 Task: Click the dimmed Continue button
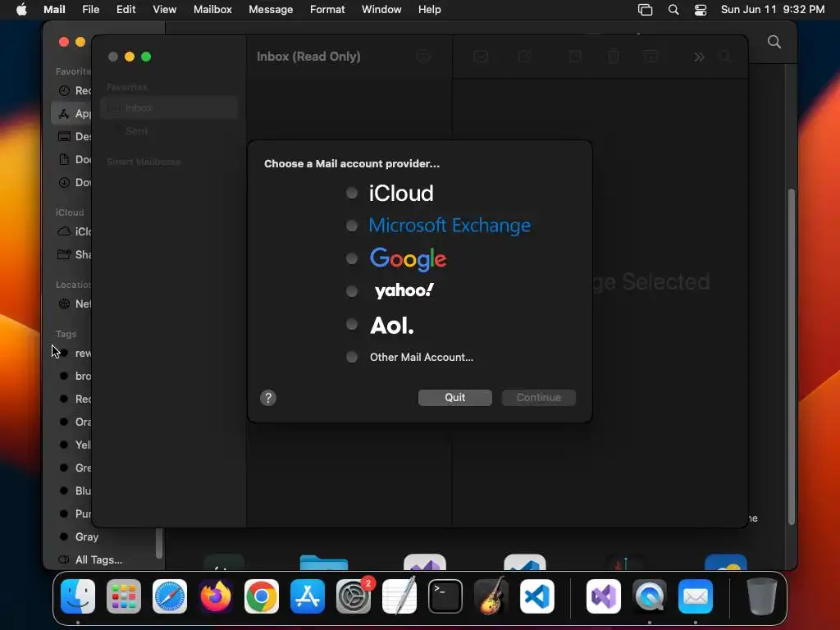click(x=538, y=398)
